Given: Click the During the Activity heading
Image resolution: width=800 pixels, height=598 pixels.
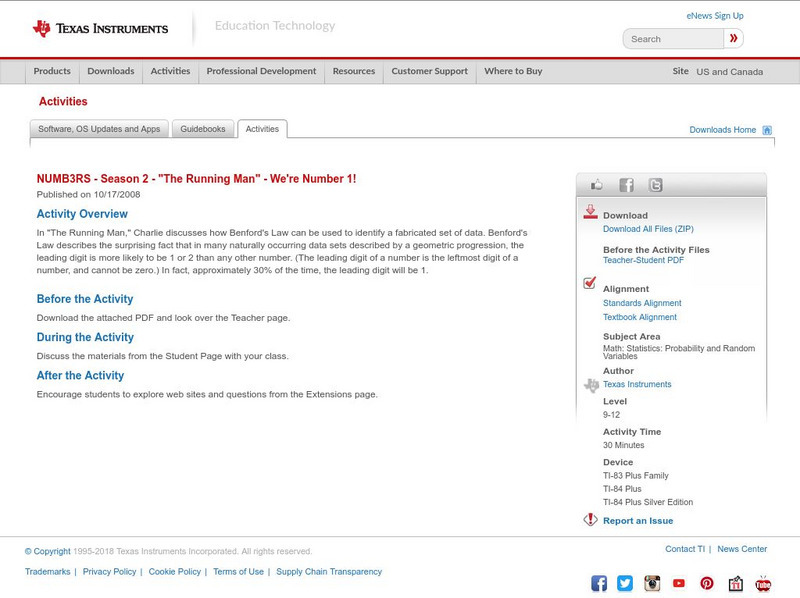Looking at the screenshot, I should click(85, 337).
